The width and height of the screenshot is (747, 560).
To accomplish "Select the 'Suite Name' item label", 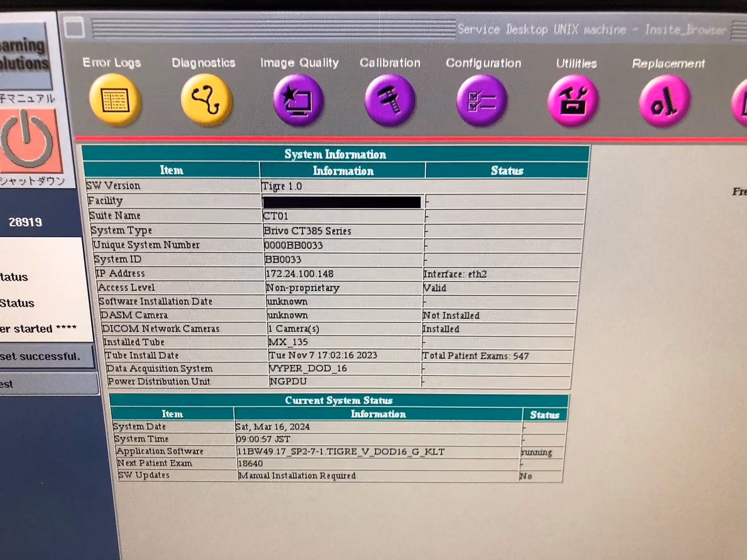I will pos(115,215).
